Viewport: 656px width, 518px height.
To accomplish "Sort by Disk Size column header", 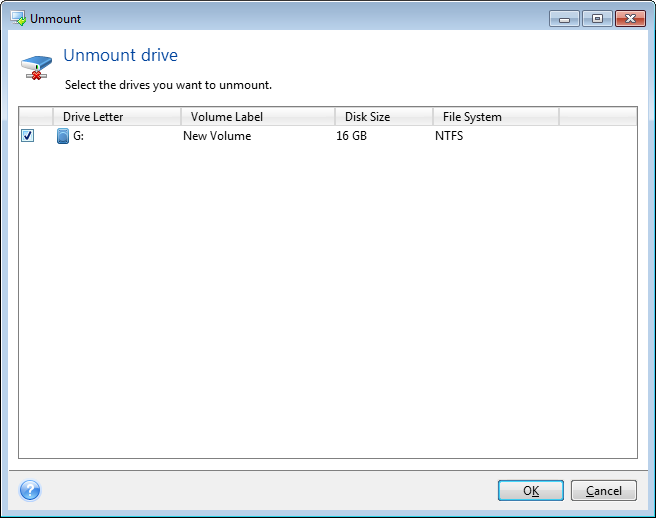I will coord(383,117).
